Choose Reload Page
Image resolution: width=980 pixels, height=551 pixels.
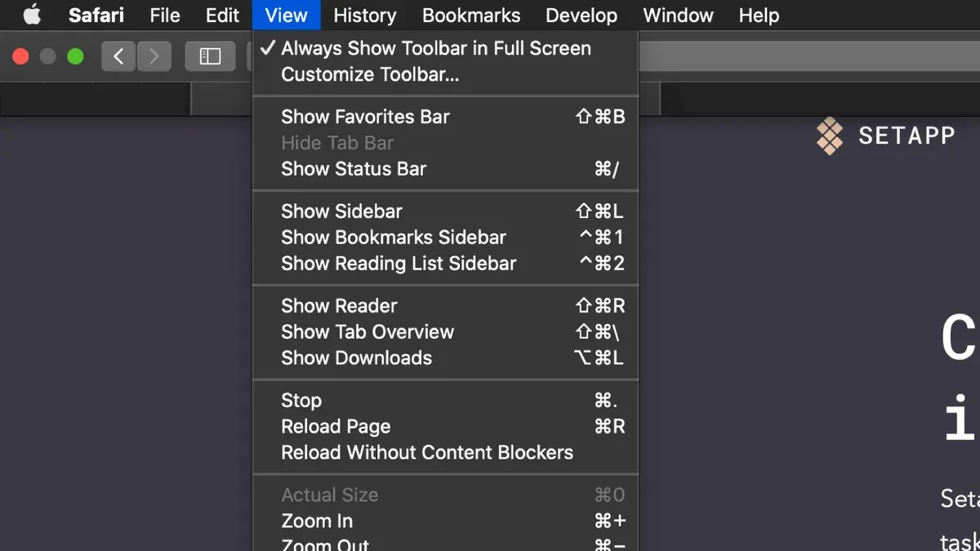(445, 427)
